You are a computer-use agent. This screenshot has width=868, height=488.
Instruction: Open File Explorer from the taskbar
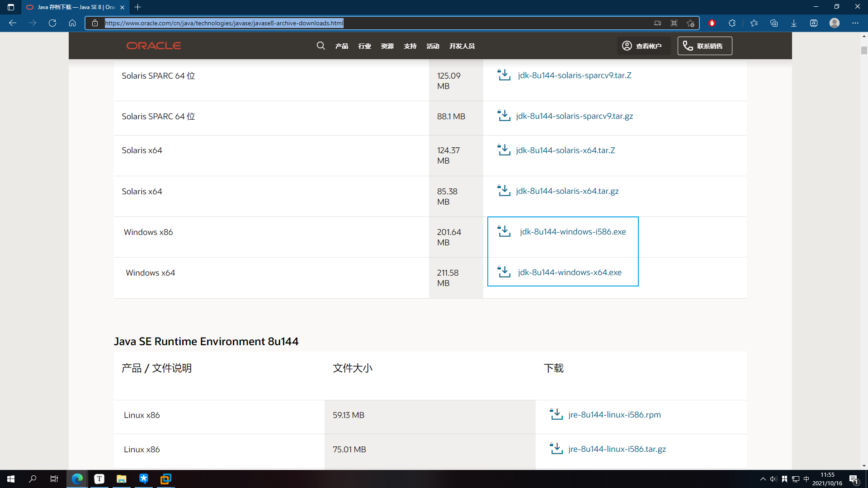121,479
